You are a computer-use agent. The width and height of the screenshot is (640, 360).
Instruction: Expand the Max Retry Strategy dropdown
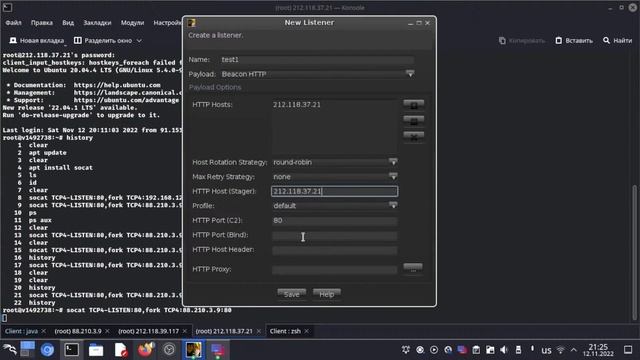pyautogui.click(x=393, y=177)
